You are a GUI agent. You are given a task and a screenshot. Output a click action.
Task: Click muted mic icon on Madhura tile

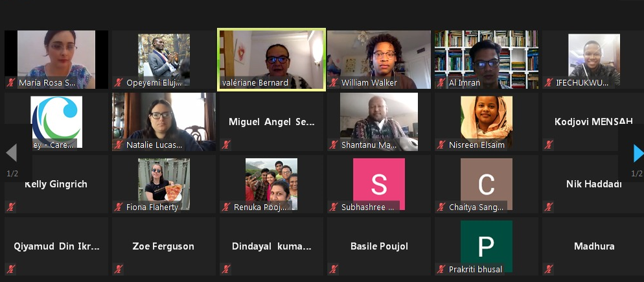[549, 269]
